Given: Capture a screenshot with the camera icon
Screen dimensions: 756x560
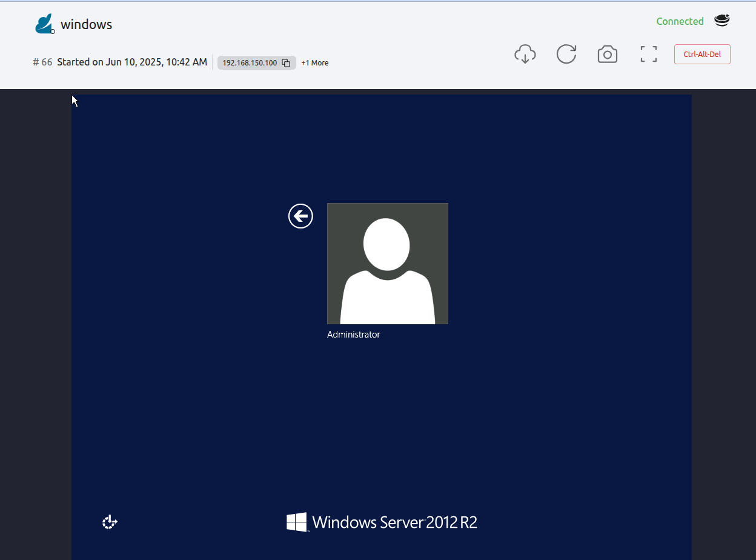Looking at the screenshot, I should 608,54.
